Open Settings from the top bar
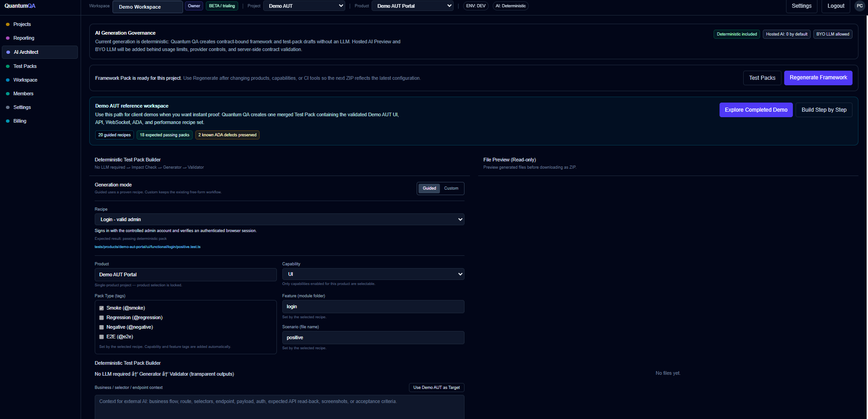 pyautogui.click(x=802, y=6)
